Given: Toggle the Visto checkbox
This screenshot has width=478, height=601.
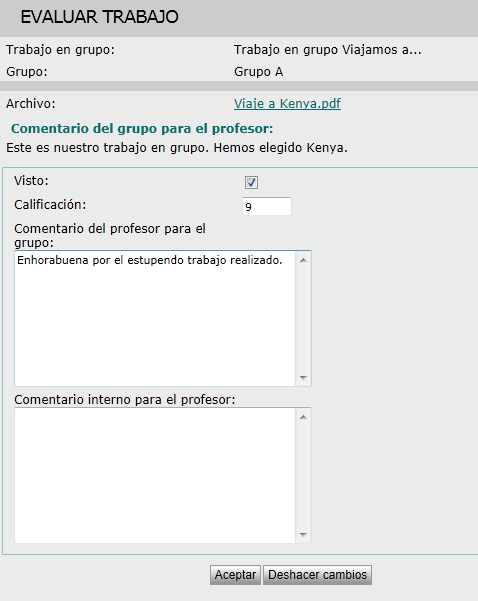Looking at the screenshot, I should point(251,182).
